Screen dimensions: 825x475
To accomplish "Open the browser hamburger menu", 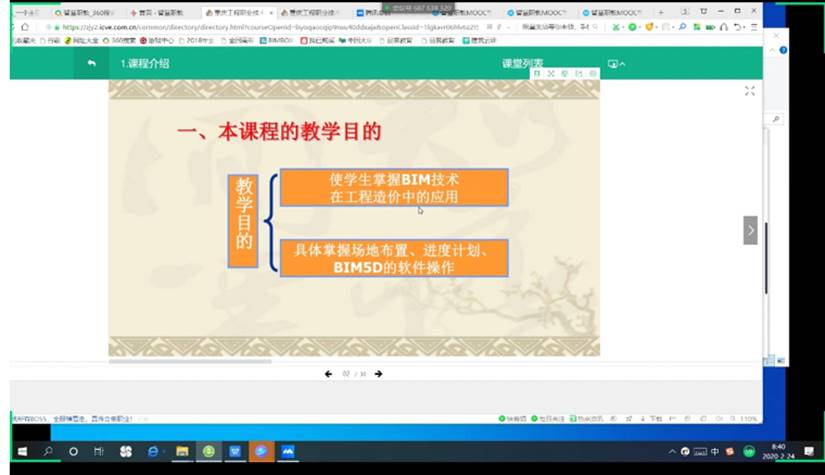I will 754,27.
